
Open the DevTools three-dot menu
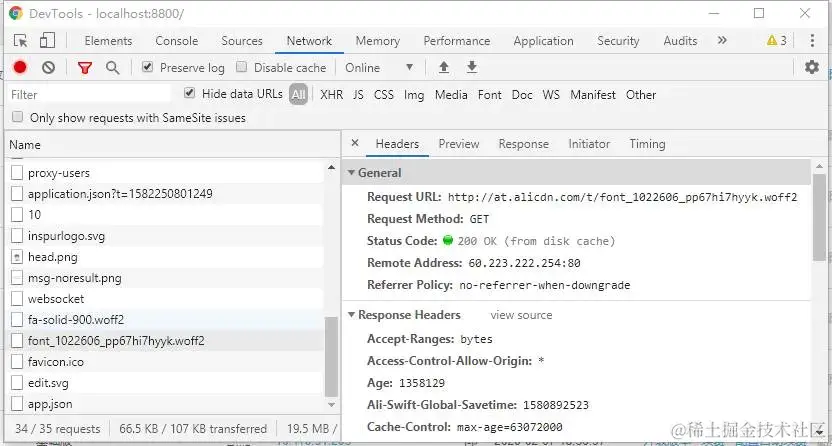[x=812, y=40]
